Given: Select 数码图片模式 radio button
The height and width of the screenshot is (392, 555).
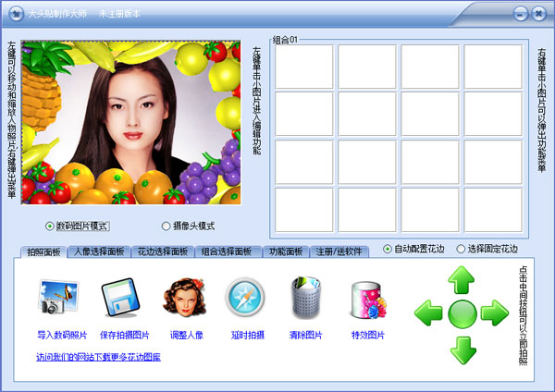Looking at the screenshot, I should (x=50, y=226).
